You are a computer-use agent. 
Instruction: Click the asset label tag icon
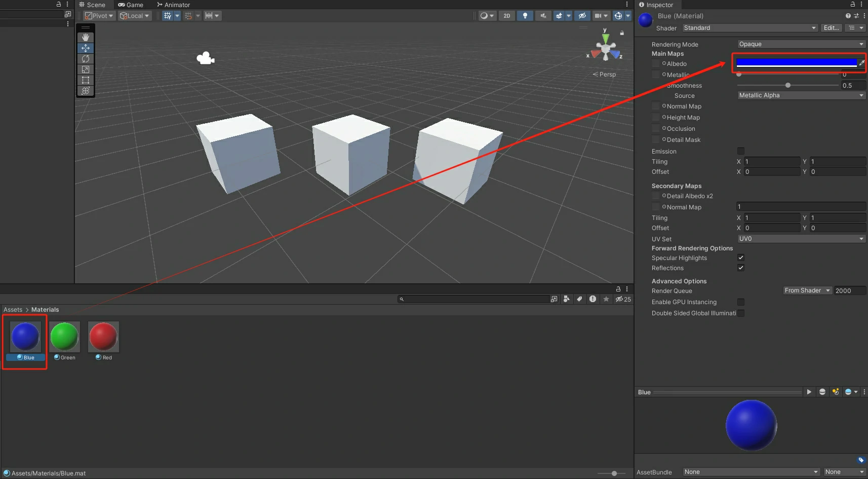tap(861, 460)
